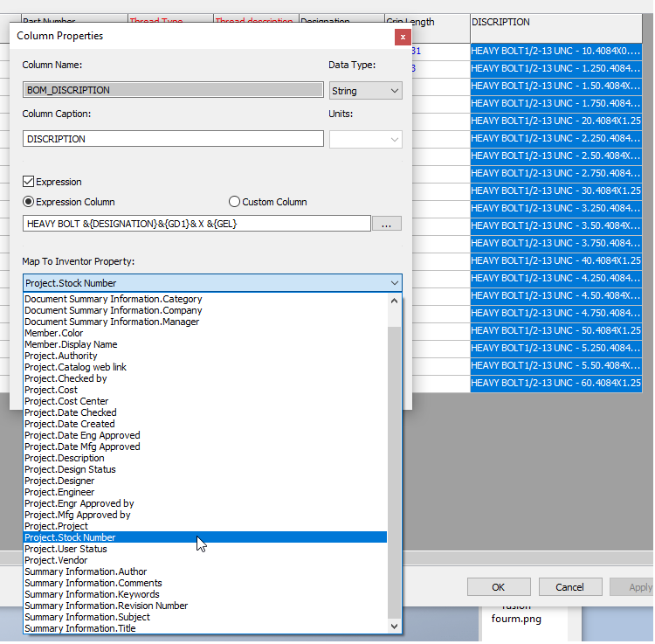Choose Document Summary Information.Category
Viewport: 655px width, 644px height.
205,299
